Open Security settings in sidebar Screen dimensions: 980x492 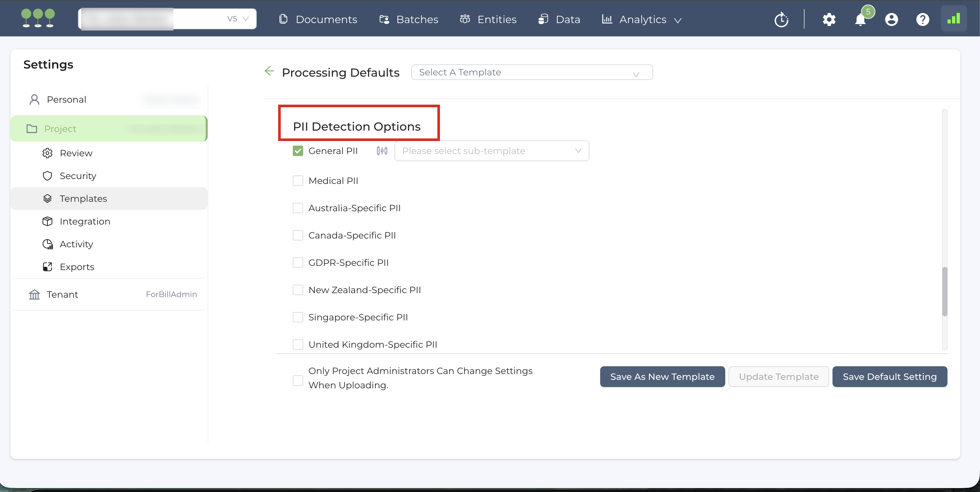coord(78,176)
